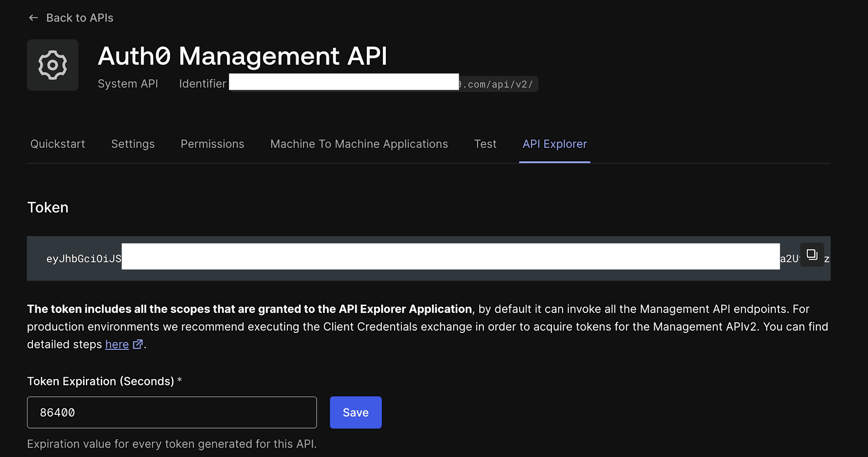This screenshot has width=868, height=457.
Task: Click the 'Identifier' label
Action: (x=203, y=84)
